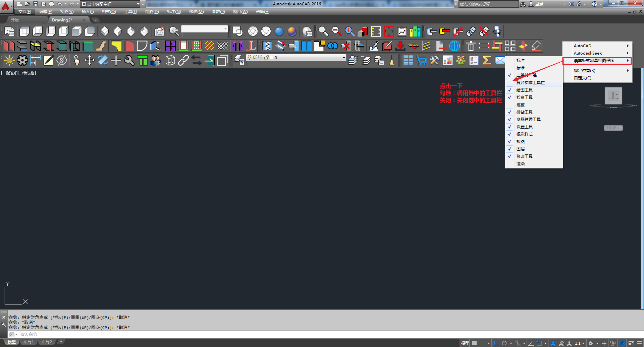Screen dimensions: 644x347
Task: Click the layer properties manager icon
Action: (239, 60)
